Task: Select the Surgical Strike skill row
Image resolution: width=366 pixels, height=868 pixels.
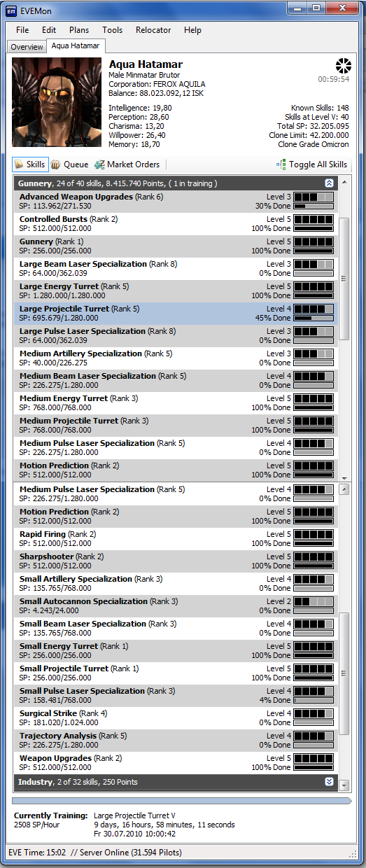Action: [x=176, y=718]
